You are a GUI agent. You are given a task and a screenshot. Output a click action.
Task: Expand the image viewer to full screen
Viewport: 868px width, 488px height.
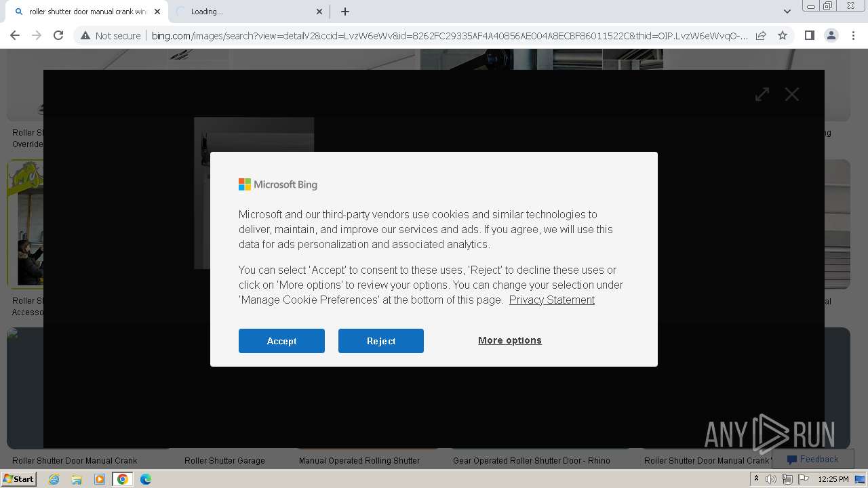tap(762, 94)
